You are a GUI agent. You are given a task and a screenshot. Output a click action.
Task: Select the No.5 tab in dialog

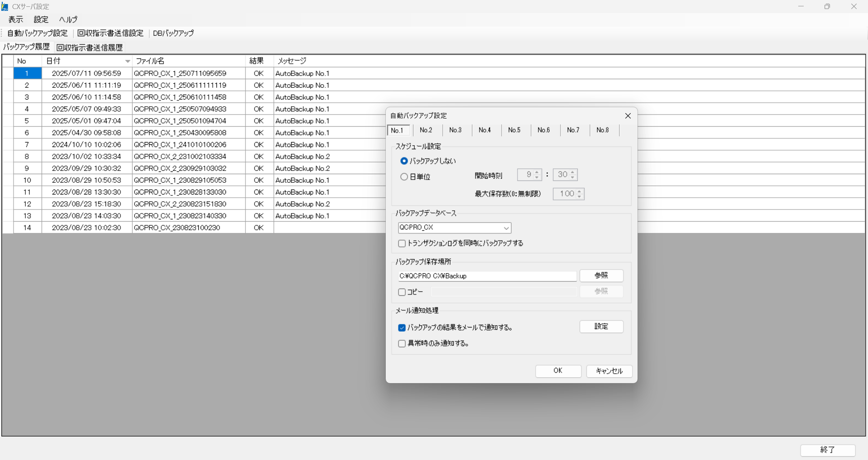514,130
